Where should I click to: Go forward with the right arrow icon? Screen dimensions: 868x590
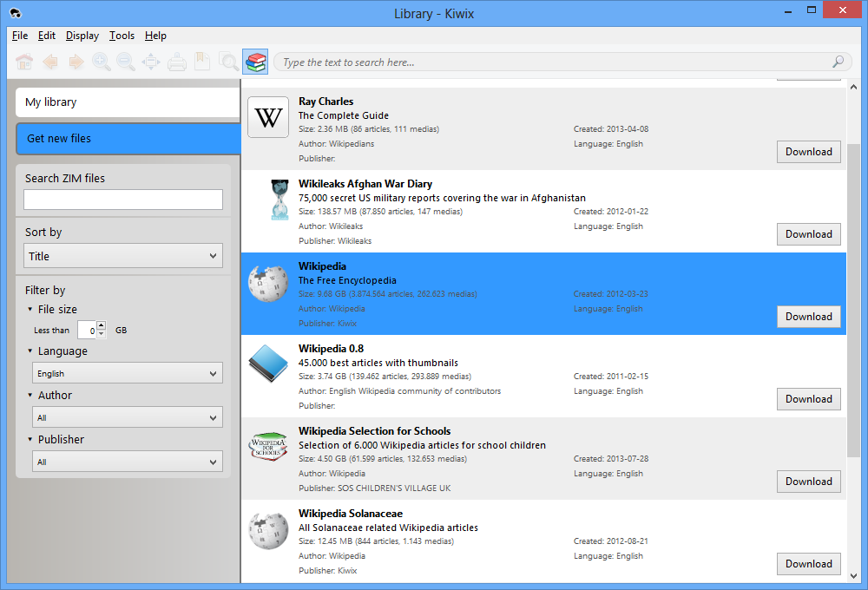coord(76,62)
